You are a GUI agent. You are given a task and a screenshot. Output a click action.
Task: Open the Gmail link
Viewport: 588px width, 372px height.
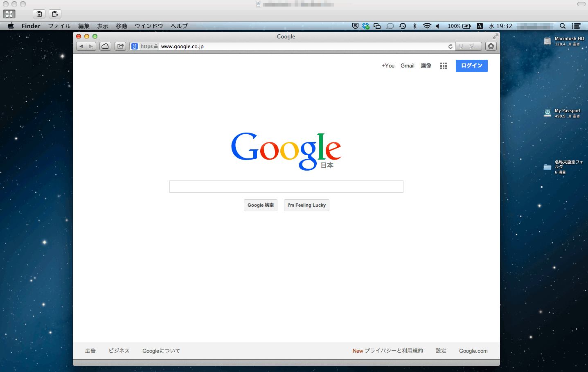(x=408, y=65)
